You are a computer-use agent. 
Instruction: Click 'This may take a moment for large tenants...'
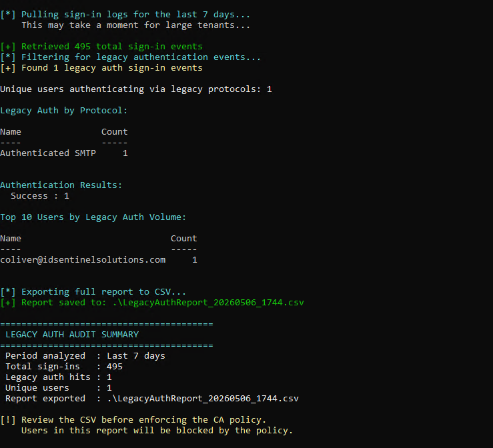tap(136, 25)
